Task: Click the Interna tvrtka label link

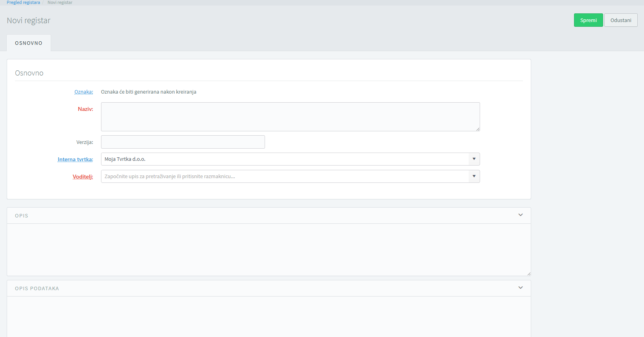Action: coord(75,159)
